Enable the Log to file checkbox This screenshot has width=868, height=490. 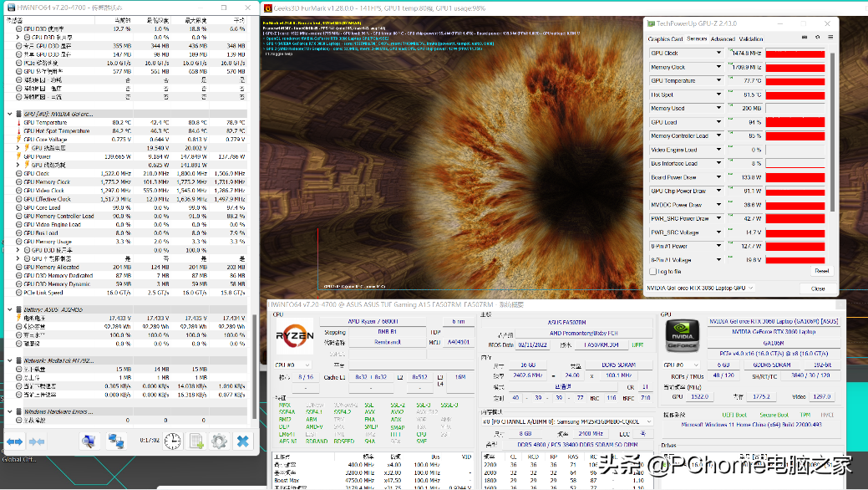tap(654, 271)
